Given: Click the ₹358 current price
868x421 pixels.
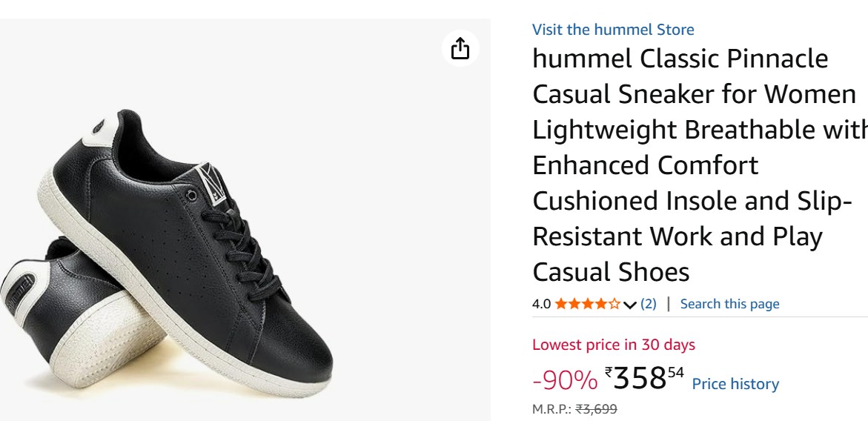Looking at the screenshot, I should tap(644, 378).
